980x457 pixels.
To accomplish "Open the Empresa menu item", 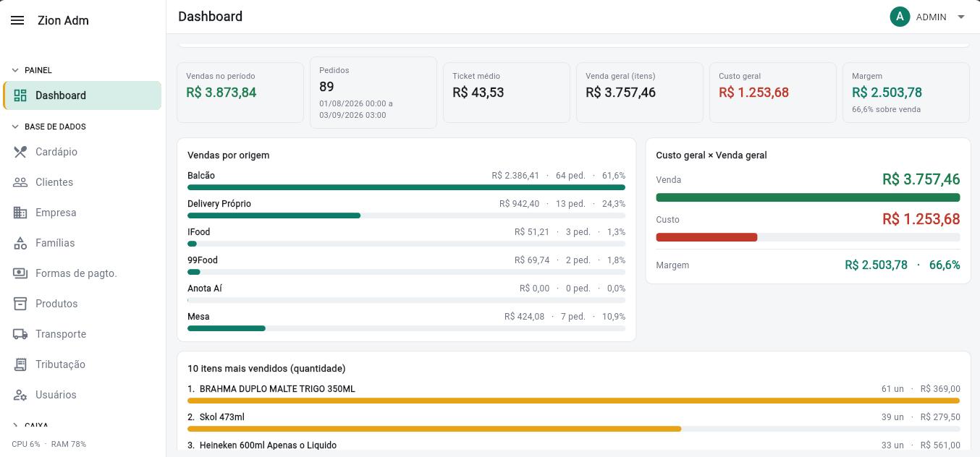I will 83,213.
